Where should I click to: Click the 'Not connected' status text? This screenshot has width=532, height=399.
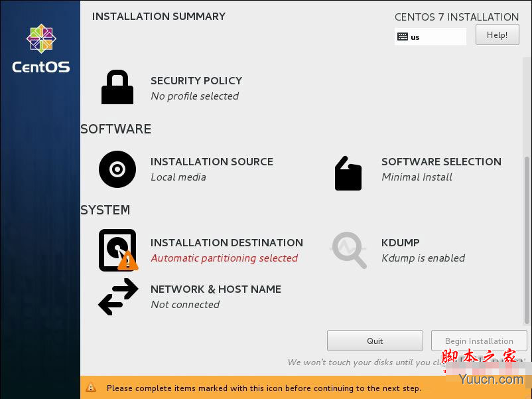pos(185,305)
